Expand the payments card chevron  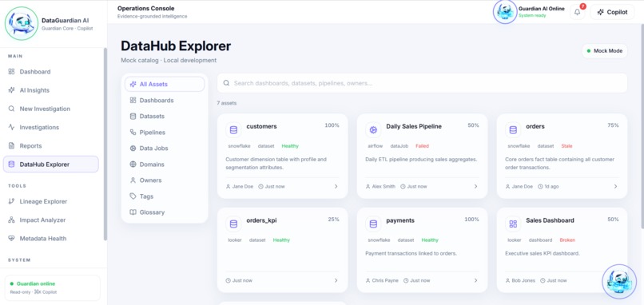pos(475,280)
